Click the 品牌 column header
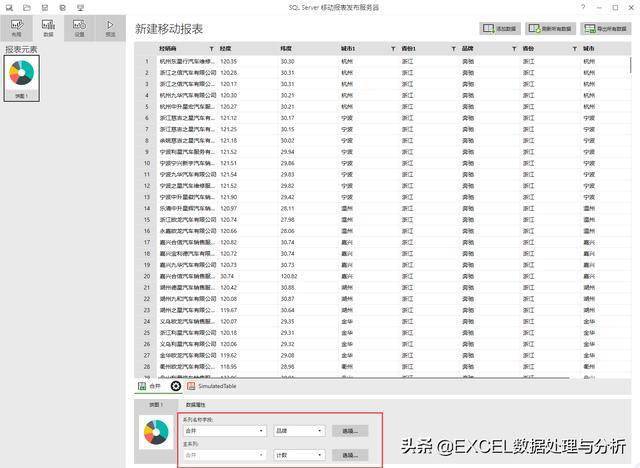The image size is (640, 468). coord(467,49)
